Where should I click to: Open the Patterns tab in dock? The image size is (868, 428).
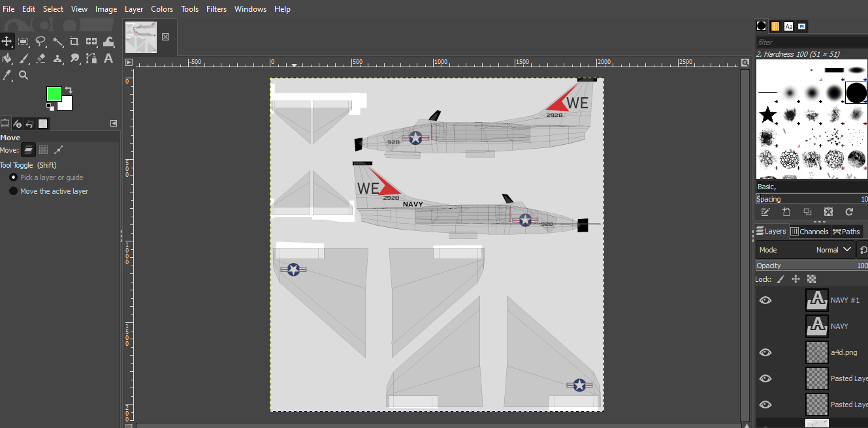pyautogui.click(x=775, y=26)
